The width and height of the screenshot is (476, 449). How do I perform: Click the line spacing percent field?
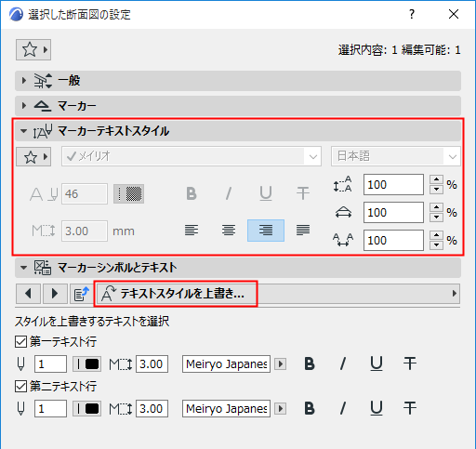[393, 185]
